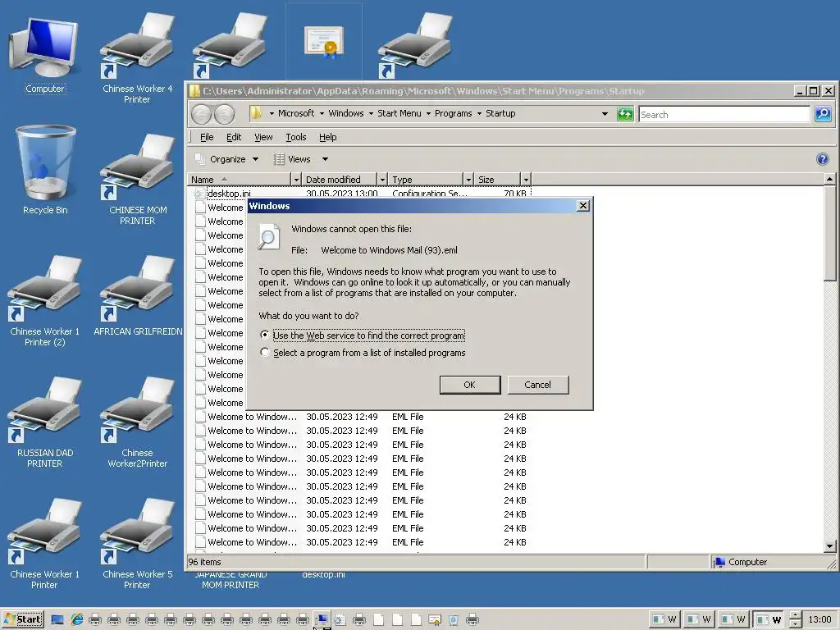The image size is (840, 630).
Task: Click Cancel in the Windows dialog
Action: (x=538, y=385)
